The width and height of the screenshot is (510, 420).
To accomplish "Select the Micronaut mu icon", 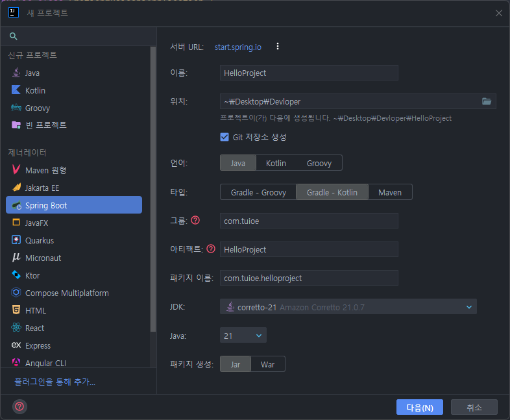I will pyautogui.click(x=16, y=258).
